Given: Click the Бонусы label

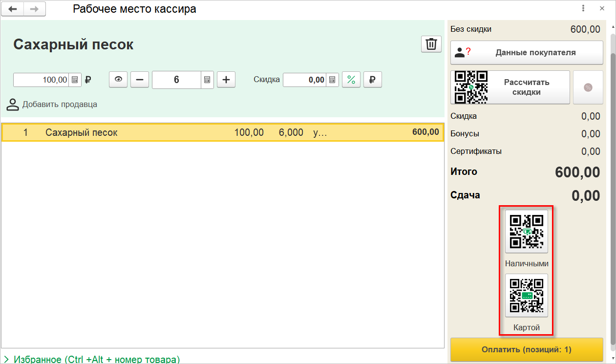Looking at the screenshot, I should coord(465,133).
